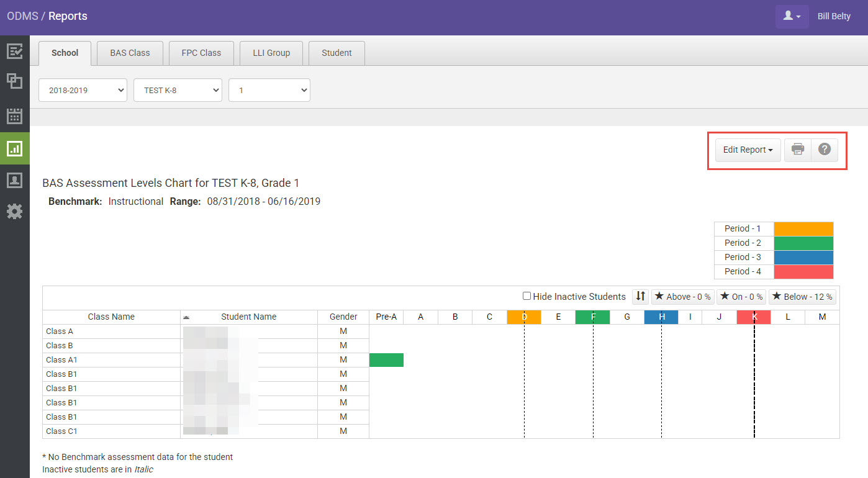
Task: Select the Reports bar chart icon in sidebar
Action: click(14, 148)
